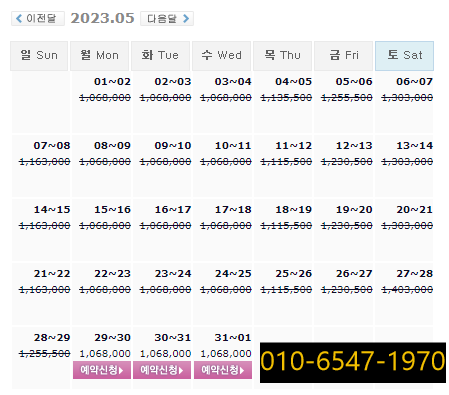This screenshot has height=395, width=449.
Task: Select the 화 Tue column header
Action: tap(160, 56)
